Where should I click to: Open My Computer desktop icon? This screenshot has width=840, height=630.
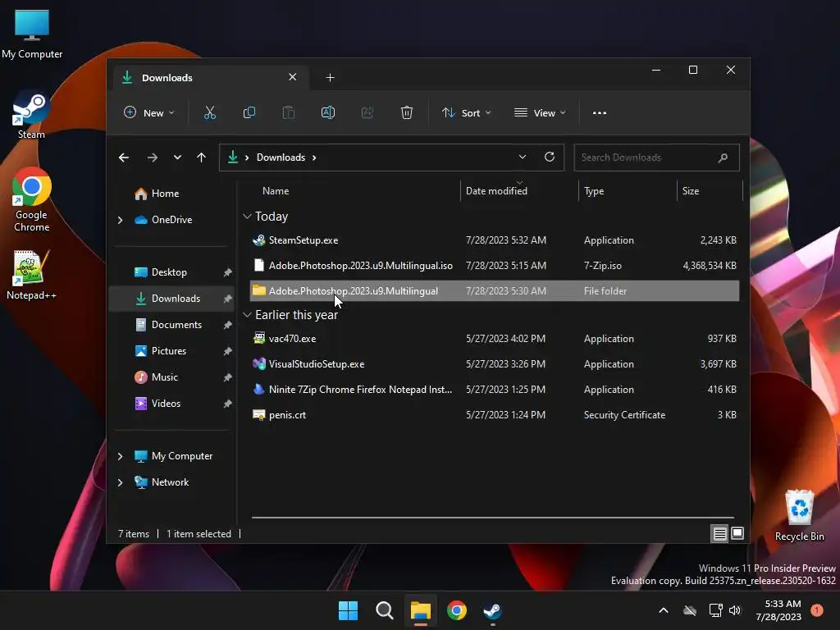32,34
